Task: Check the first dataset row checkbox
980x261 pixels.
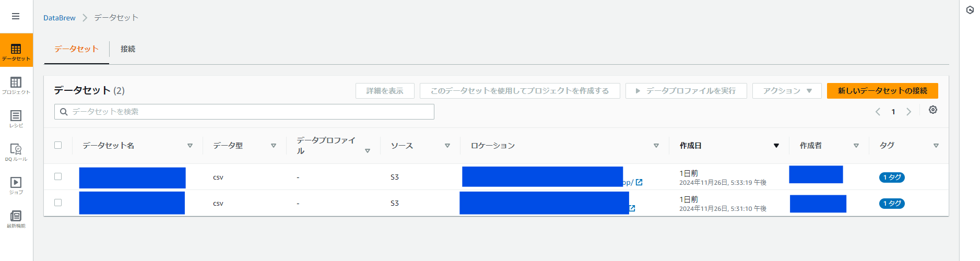Action: pyautogui.click(x=58, y=176)
